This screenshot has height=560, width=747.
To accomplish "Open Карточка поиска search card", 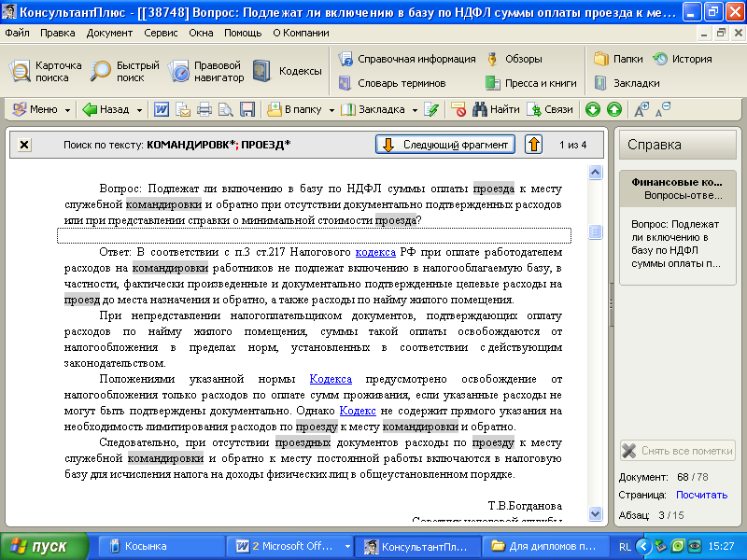I will click(x=45, y=72).
